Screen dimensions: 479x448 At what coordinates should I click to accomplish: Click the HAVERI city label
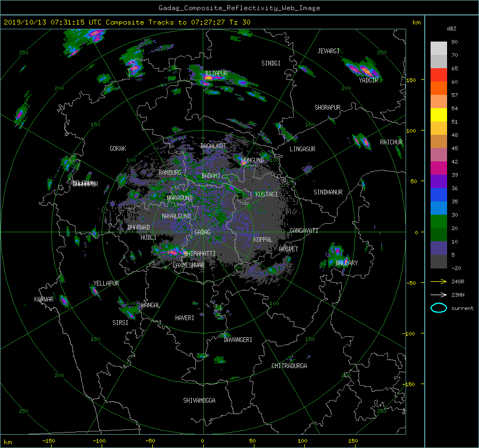point(185,318)
